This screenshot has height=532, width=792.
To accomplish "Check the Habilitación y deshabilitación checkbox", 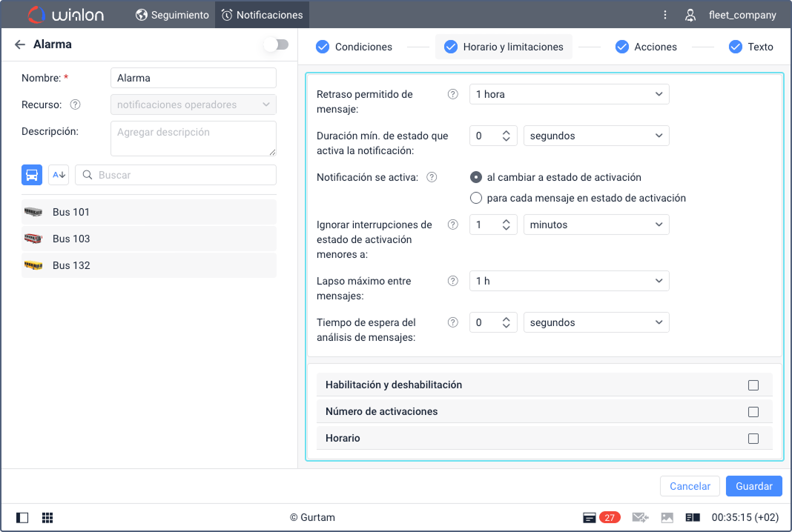I will pos(753,385).
